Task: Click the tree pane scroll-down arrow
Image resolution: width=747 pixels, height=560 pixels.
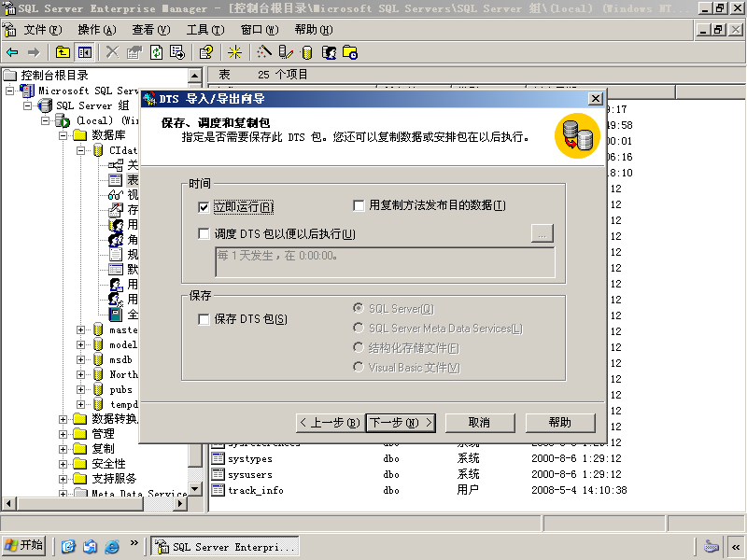Action: pyautogui.click(x=195, y=488)
